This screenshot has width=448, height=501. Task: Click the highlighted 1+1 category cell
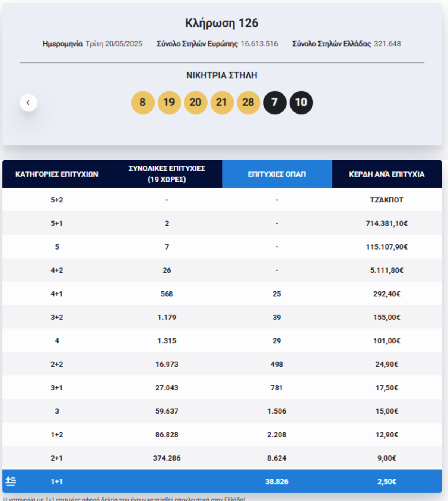pyautogui.click(x=57, y=482)
